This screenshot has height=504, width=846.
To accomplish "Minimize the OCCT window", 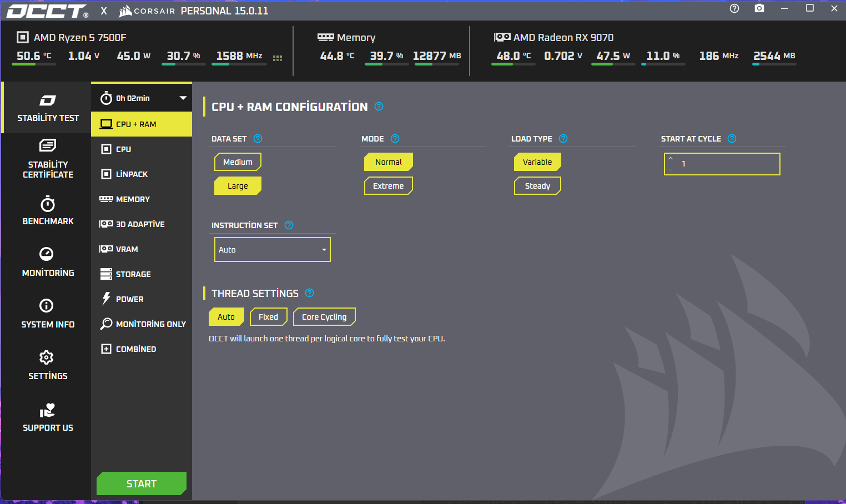I will pyautogui.click(x=784, y=8).
